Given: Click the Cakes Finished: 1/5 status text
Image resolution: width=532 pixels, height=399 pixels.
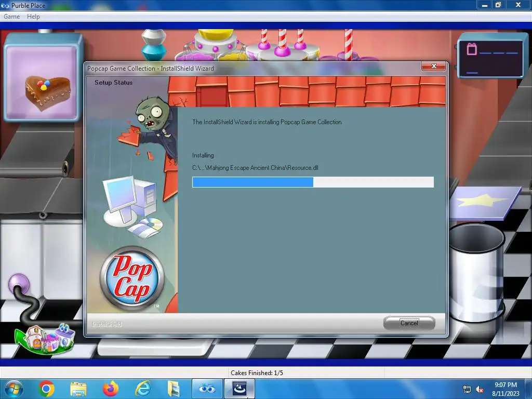Looking at the screenshot, I should click(257, 373).
